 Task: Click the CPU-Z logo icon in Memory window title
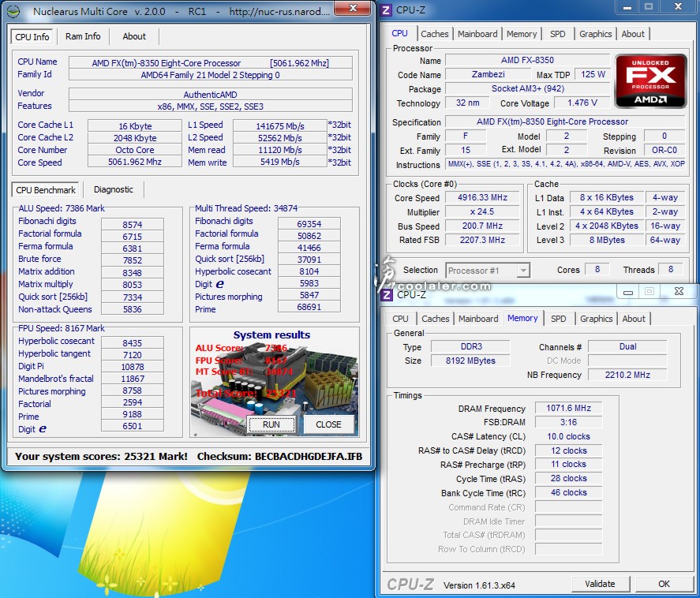[387, 294]
